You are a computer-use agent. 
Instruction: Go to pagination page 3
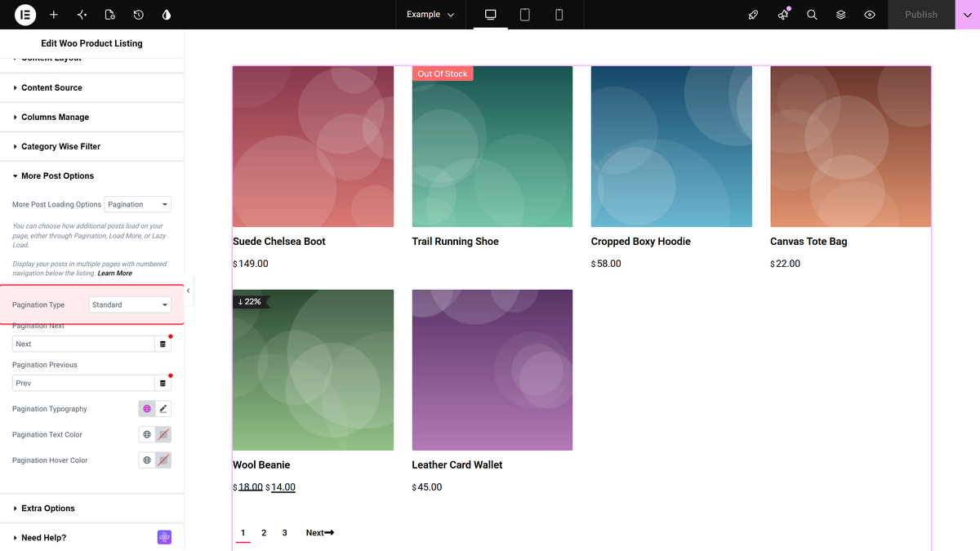click(284, 533)
